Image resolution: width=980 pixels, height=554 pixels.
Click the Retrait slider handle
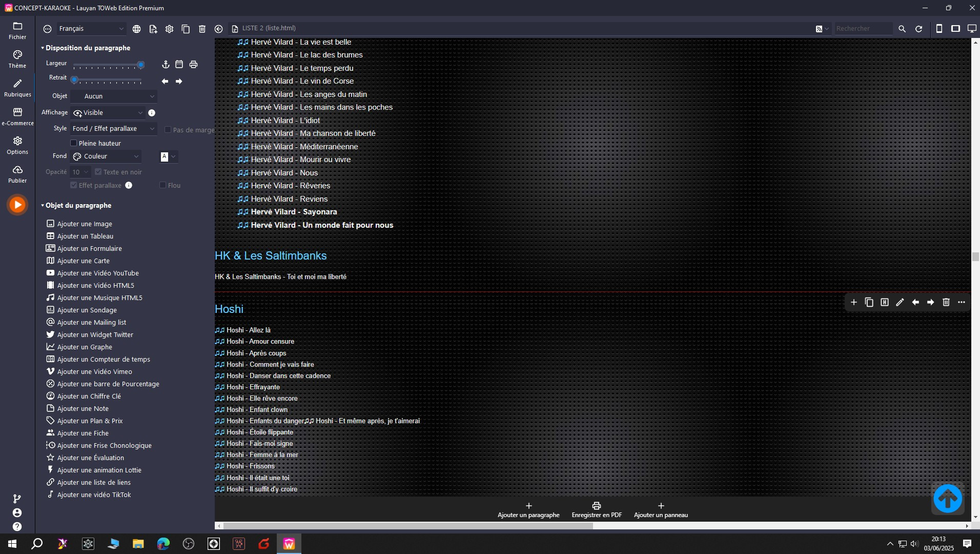[74, 80]
